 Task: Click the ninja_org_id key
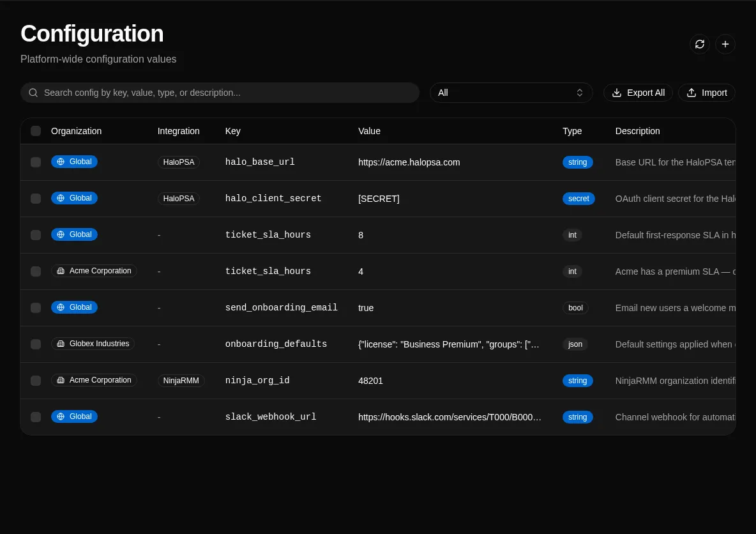click(257, 381)
